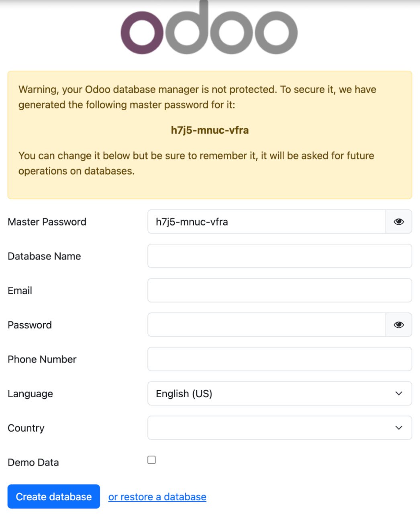Reveal the Master Password with eye icon
Screen dimensions: 420x514
tap(399, 222)
